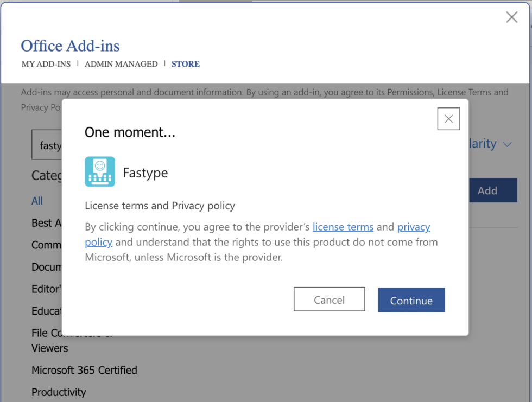Close the Office Add-ins window
Image resolution: width=532 pixels, height=402 pixels.
511,17
